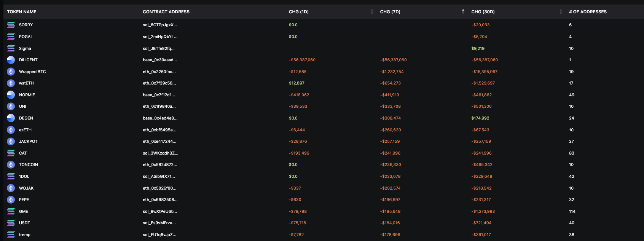Click the CONTRACT ADDRESS column header
Screen dimensions: 644x241
pos(166,12)
